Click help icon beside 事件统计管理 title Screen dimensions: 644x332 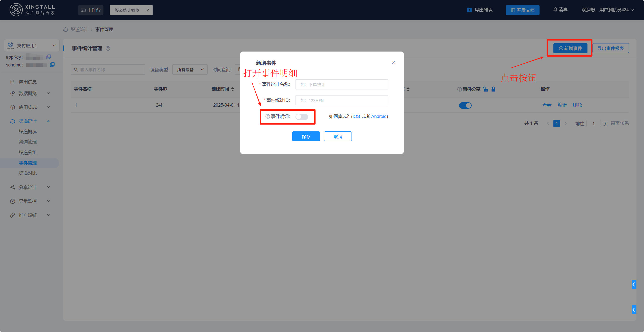click(108, 49)
